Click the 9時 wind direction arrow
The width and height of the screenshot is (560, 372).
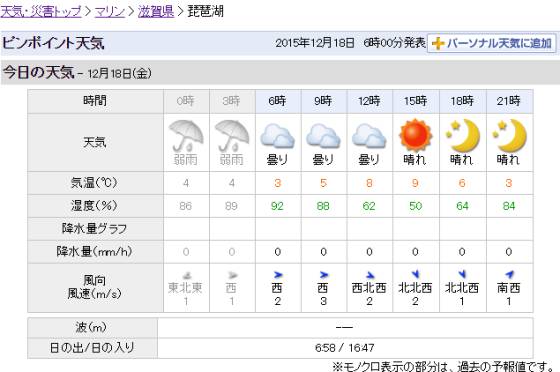pyautogui.click(x=324, y=275)
